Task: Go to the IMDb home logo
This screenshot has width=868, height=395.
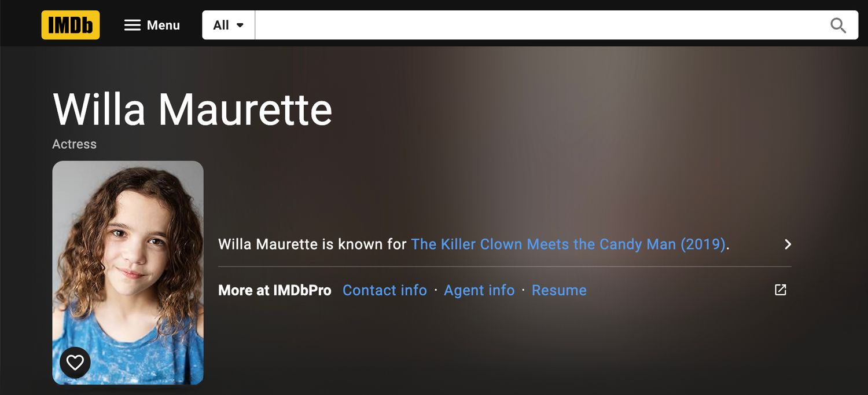Action: tap(70, 25)
